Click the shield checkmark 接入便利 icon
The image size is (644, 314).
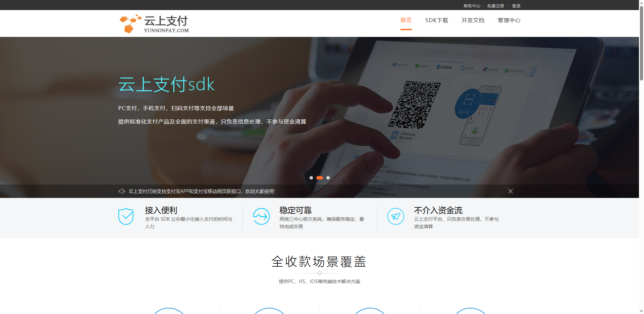pyautogui.click(x=126, y=216)
